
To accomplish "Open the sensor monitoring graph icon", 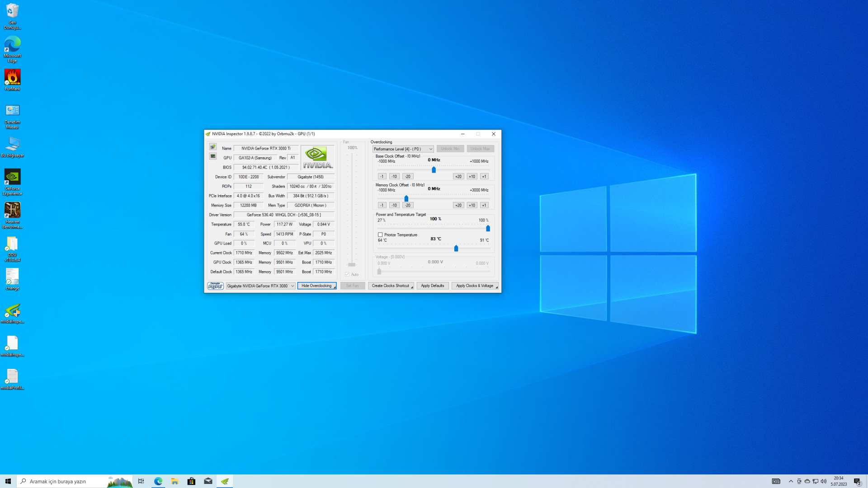I will [x=213, y=156].
